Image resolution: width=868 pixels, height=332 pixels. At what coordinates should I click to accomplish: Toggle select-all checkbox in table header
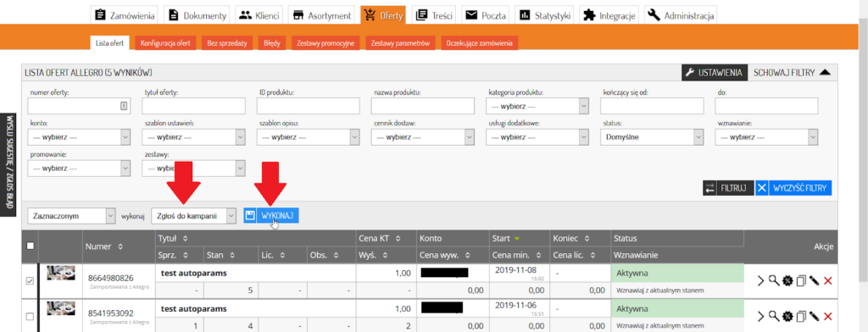[x=30, y=246]
